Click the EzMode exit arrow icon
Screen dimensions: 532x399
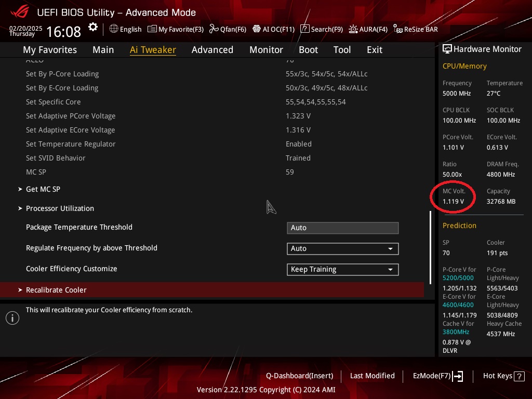pyautogui.click(x=458, y=376)
